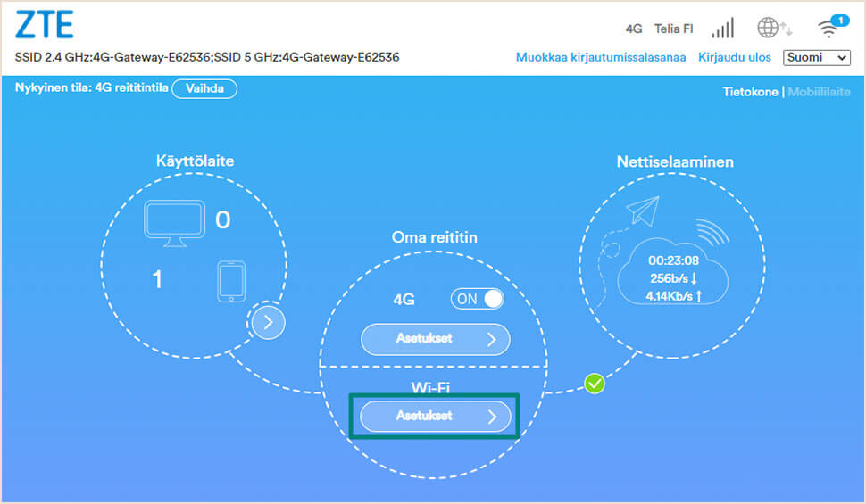Click the Kirjaudu ulos link
This screenshot has width=866, height=504.
coord(736,57)
